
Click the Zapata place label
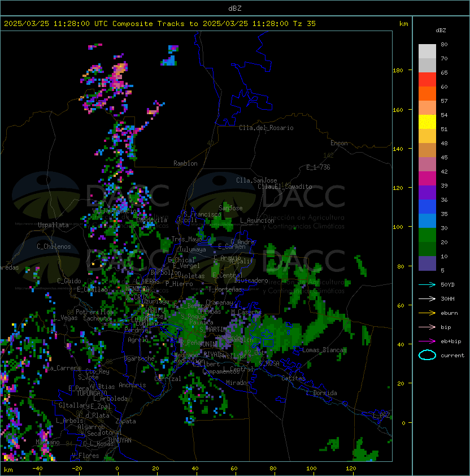[x=125, y=421]
